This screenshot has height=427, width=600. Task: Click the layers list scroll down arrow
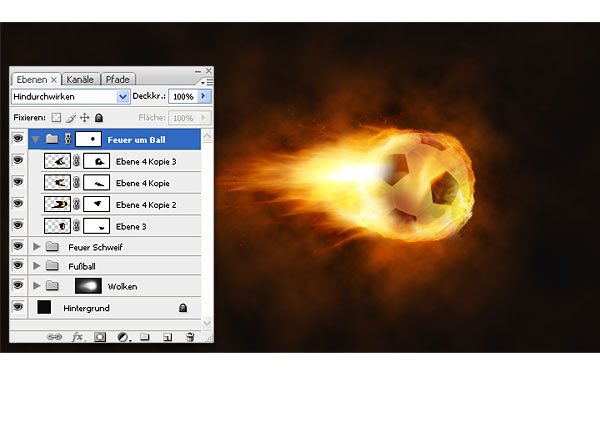(207, 323)
